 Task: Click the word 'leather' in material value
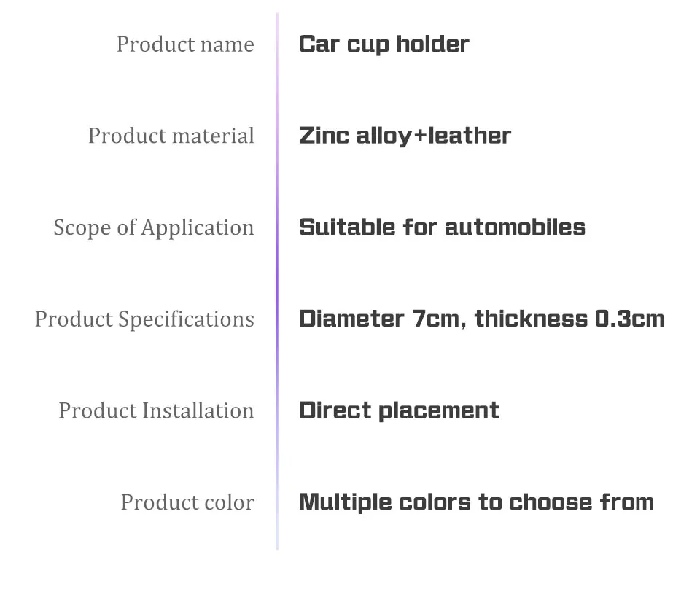[470, 136]
